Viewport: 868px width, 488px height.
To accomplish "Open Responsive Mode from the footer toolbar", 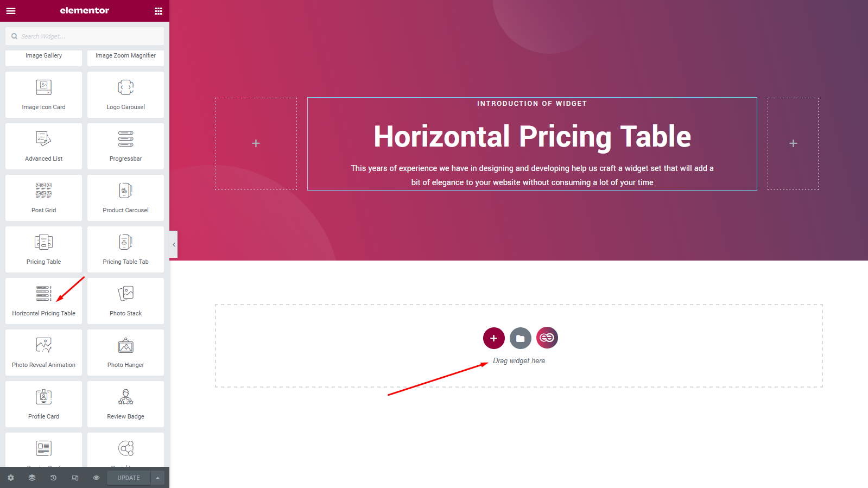I will [x=74, y=478].
